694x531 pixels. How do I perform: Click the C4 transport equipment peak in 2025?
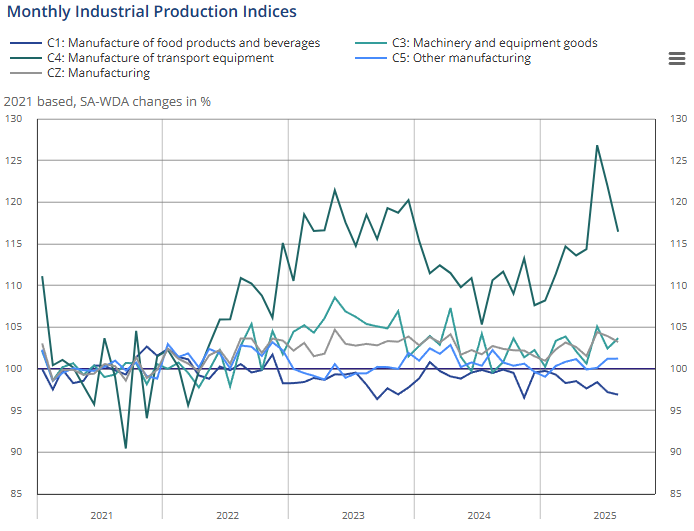pos(597,146)
